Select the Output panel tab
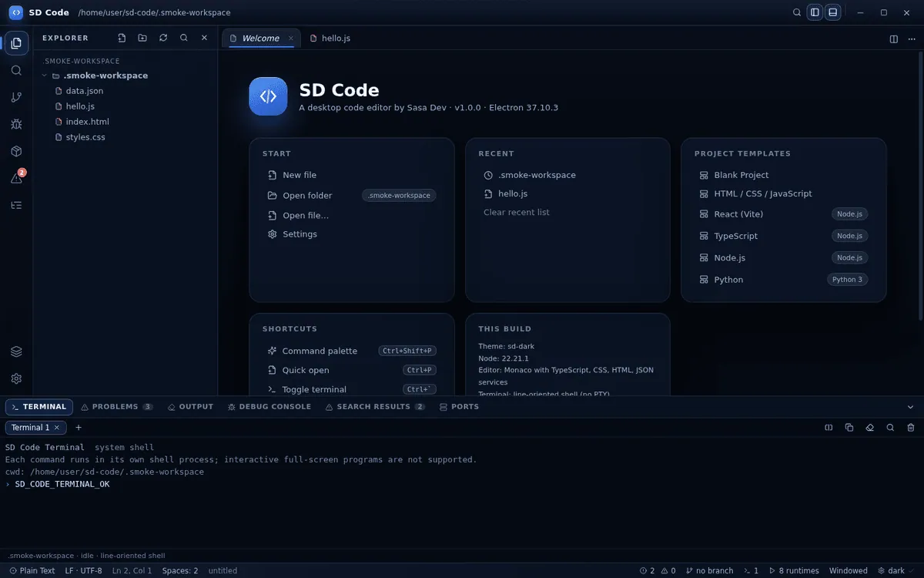Screen dimensions: 924x578 click(x=190, y=407)
